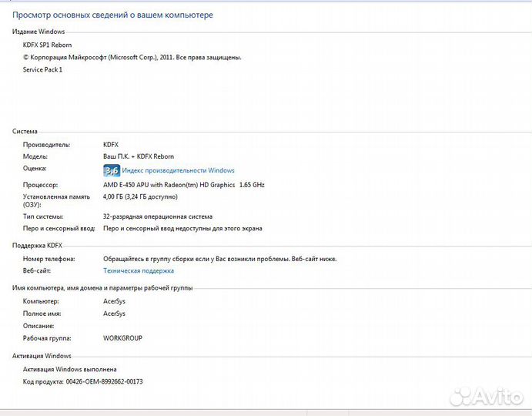The height and width of the screenshot is (416, 532).
Task: Open the Windows performance index link
Action: pos(178,170)
